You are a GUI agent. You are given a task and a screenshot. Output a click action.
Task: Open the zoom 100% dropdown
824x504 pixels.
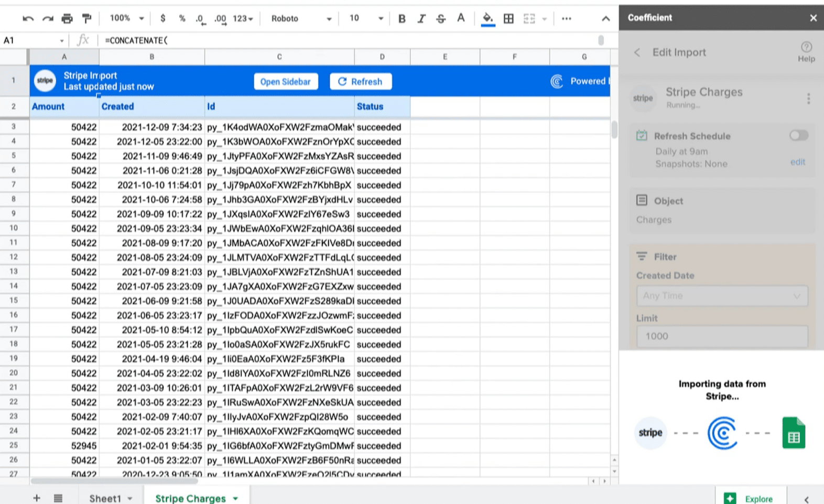coord(126,18)
